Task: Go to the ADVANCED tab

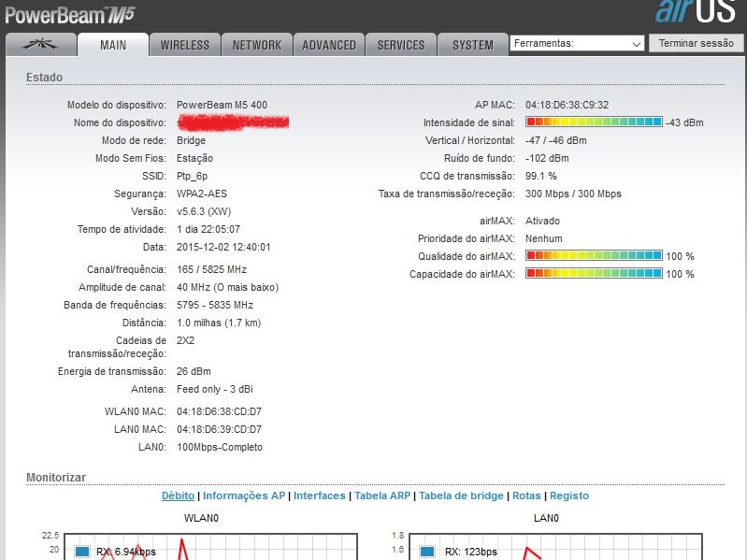Action: click(x=329, y=45)
